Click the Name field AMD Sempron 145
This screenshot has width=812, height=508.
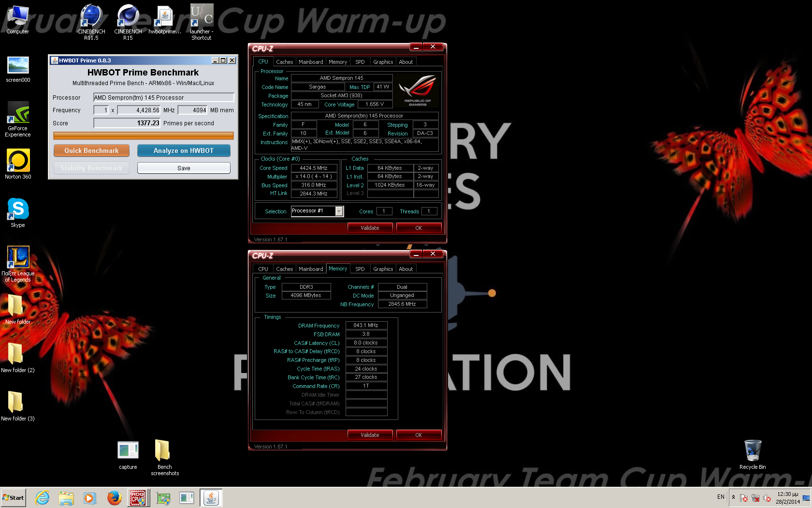point(342,78)
